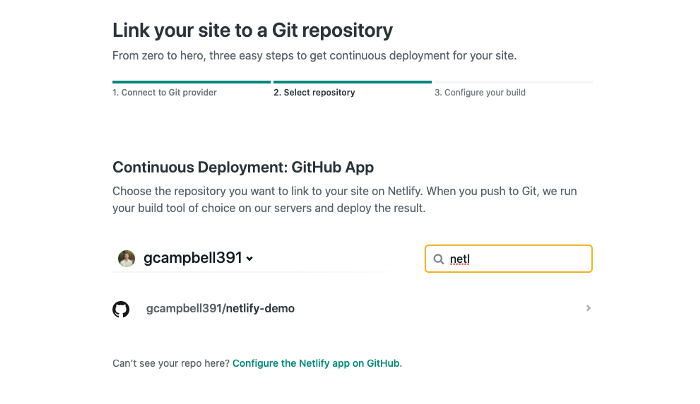
Task: Jump to the "Configure your build" step
Action: pyautogui.click(x=480, y=93)
